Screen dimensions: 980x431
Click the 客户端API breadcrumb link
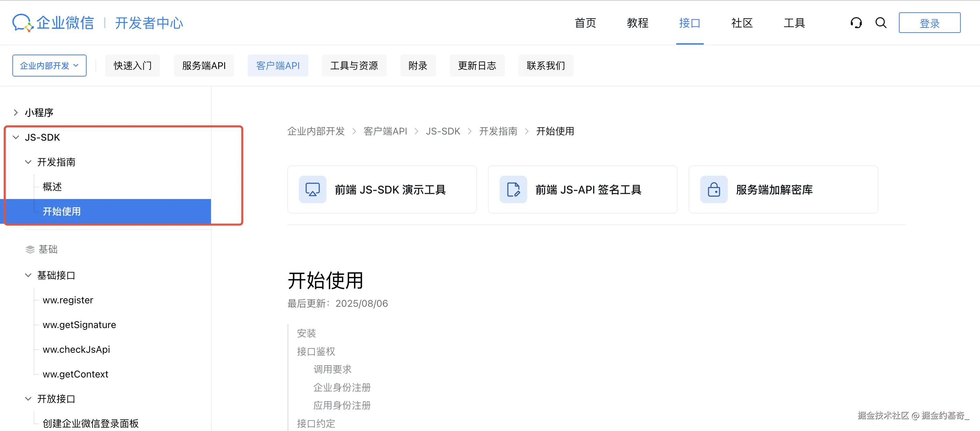(385, 131)
